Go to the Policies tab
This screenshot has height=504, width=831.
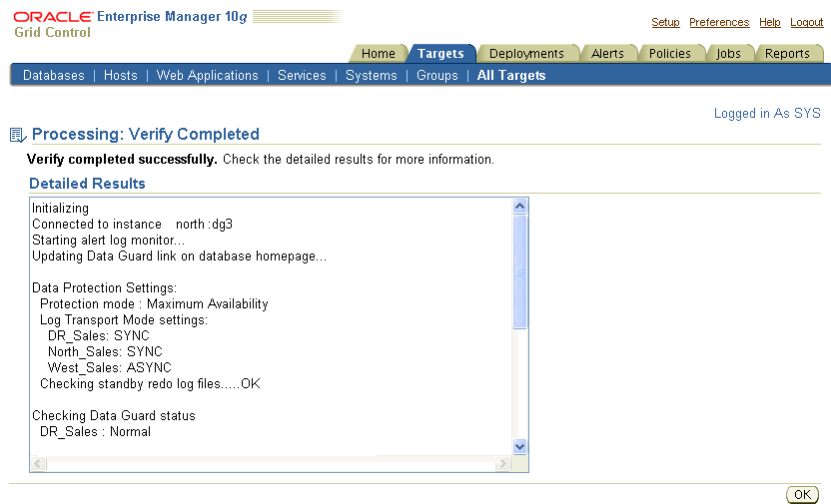point(671,54)
